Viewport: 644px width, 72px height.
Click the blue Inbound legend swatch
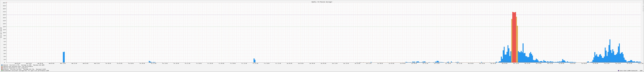coord(2,65)
